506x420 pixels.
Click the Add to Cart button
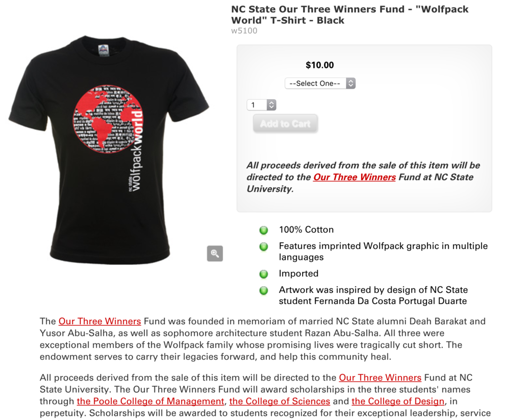[x=285, y=123]
